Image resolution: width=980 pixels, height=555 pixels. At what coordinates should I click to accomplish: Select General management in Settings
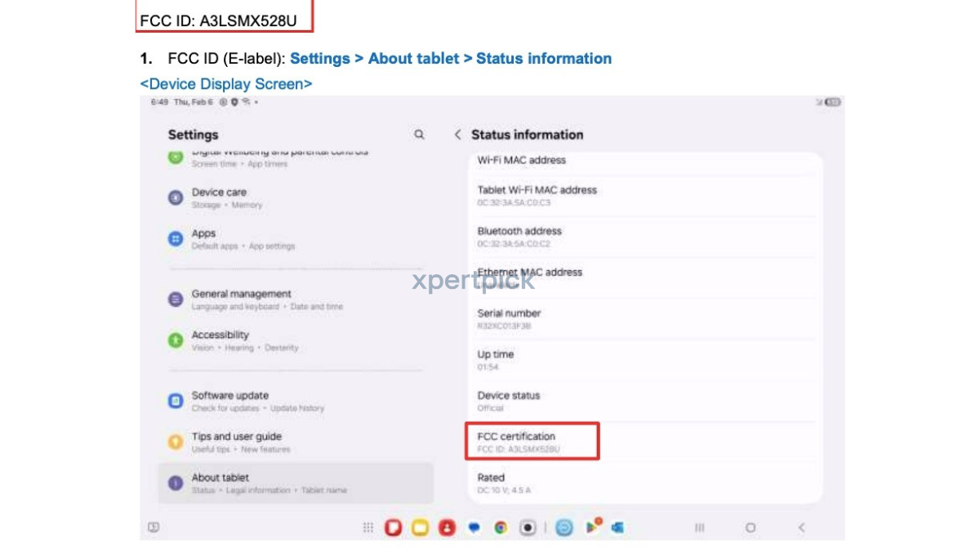click(241, 300)
